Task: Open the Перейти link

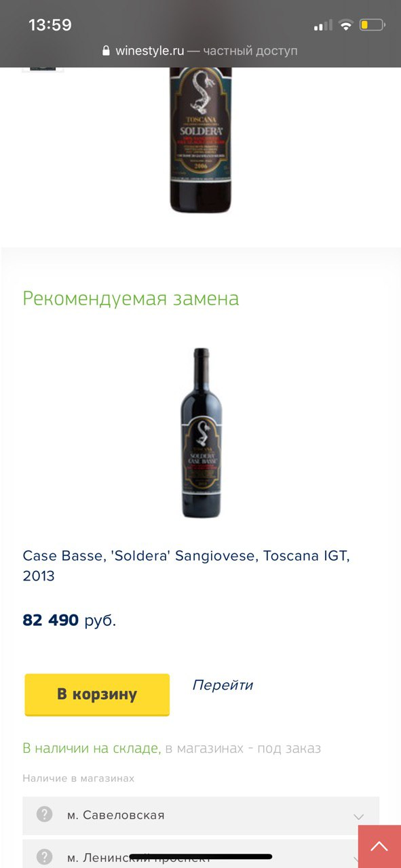Action: click(x=223, y=685)
